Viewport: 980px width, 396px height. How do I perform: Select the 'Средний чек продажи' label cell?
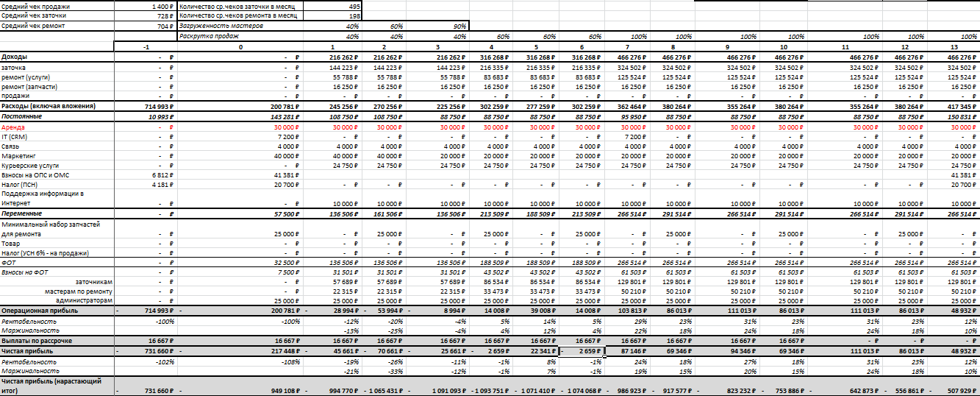pyautogui.click(x=57, y=5)
